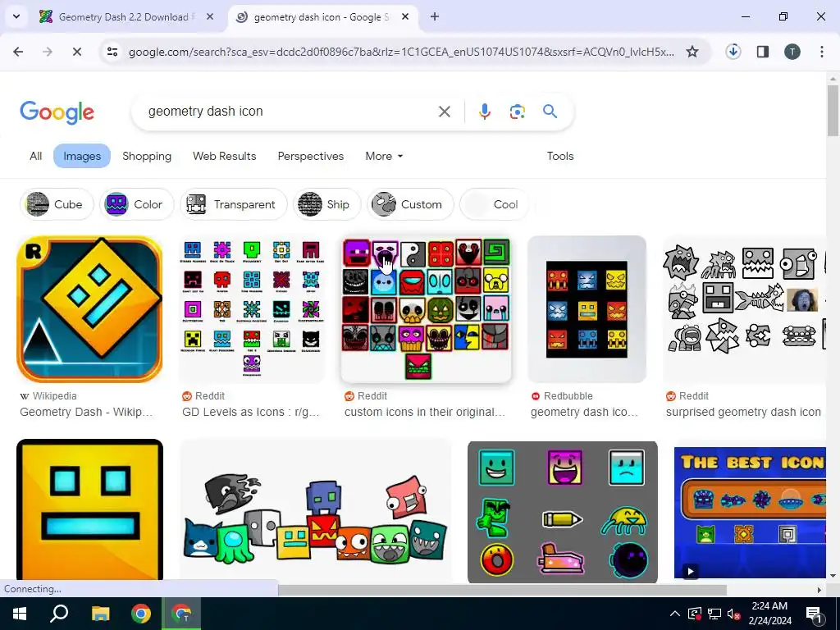Viewport: 840px width, 630px height.
Task: Open the taskbar clock showing 2:24 AM
Action: click(x=769, y=614)
